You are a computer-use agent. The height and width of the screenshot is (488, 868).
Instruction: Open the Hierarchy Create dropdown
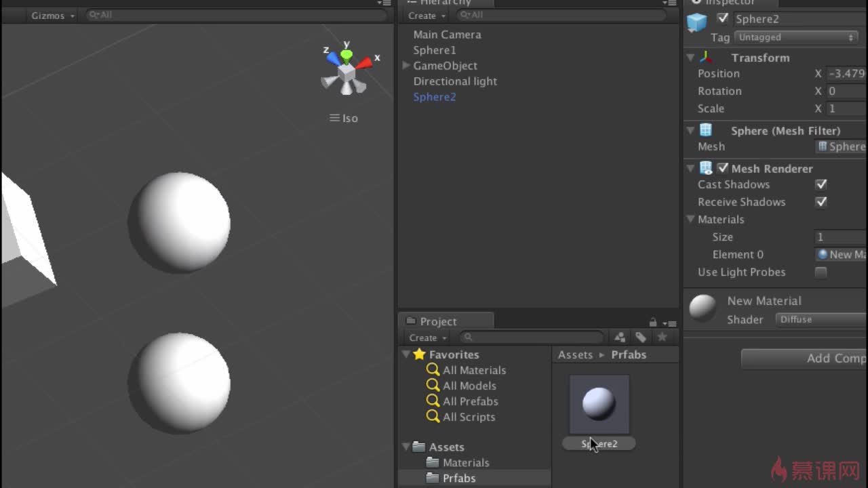coord(427,15)
